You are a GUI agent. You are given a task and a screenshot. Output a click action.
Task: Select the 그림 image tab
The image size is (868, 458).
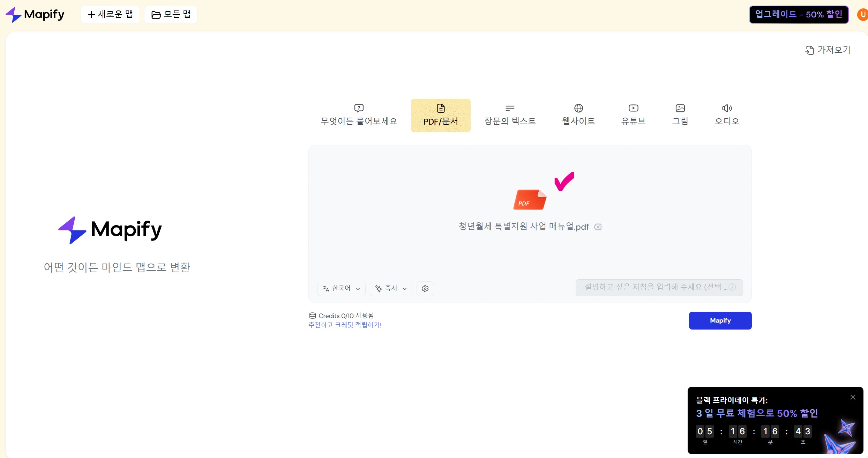pos(680,115)
